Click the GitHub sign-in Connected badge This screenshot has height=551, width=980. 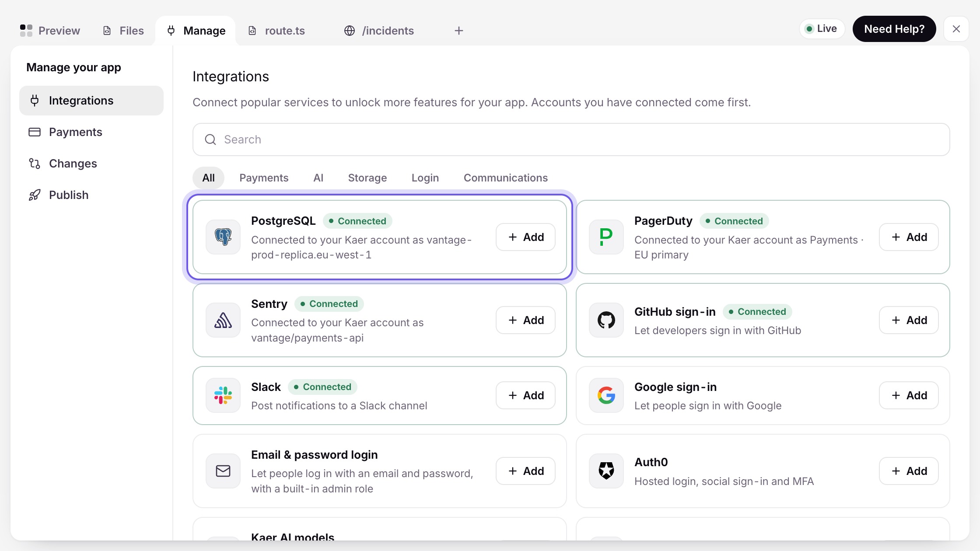pyautogui.click(x=757, y=312)
